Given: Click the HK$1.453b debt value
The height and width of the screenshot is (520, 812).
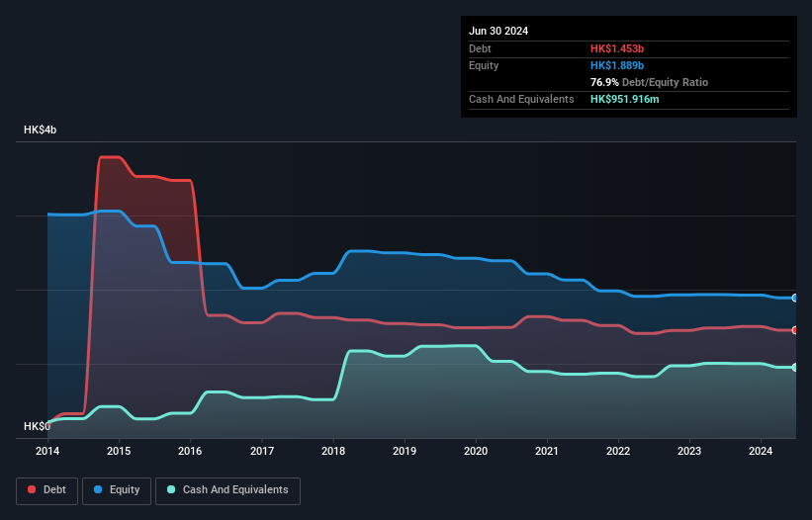Looking at the screenshot, I should pos(617,48).
